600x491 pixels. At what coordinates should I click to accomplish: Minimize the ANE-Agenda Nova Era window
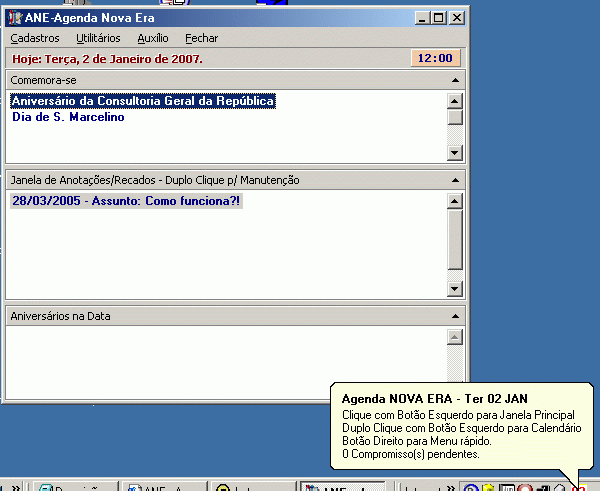click(422, 18)
